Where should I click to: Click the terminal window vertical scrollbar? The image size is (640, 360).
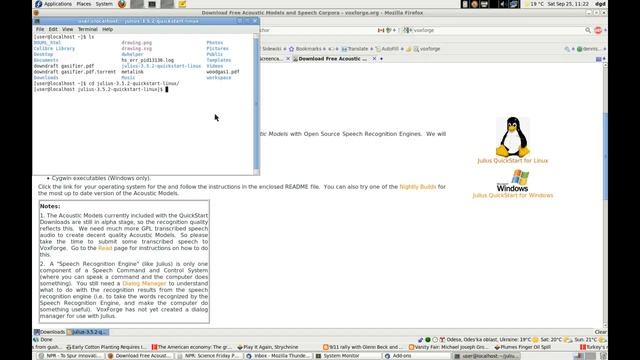click(x=256, y=104)
